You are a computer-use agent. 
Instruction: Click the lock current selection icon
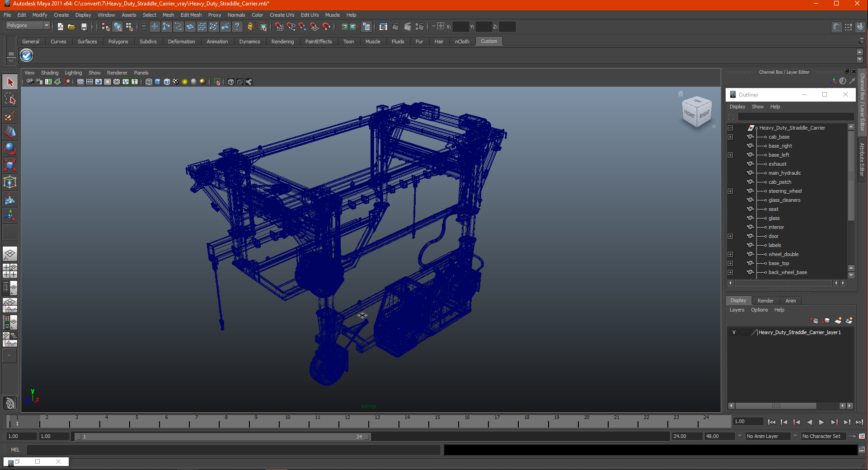coord(250,27)
